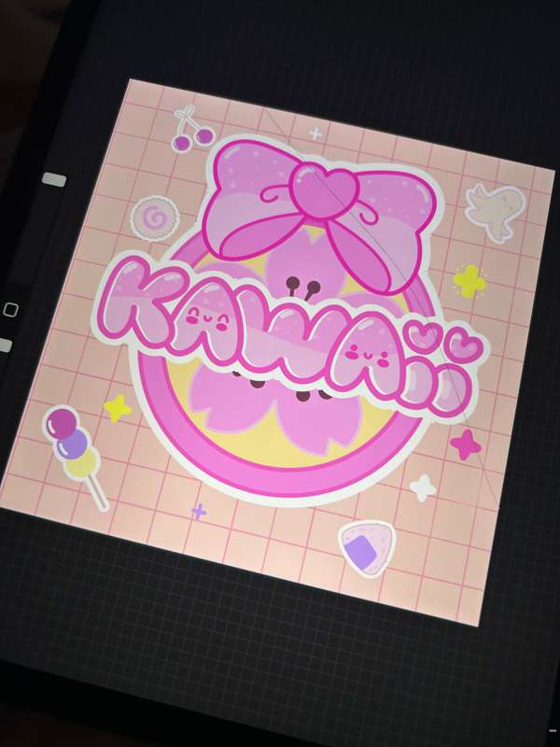Image resolution: width=560 pixels, height=747 pixels.
Task: Click the yellow sparkle near the bird
Action: pyautogui.click(x=469, y=282)
